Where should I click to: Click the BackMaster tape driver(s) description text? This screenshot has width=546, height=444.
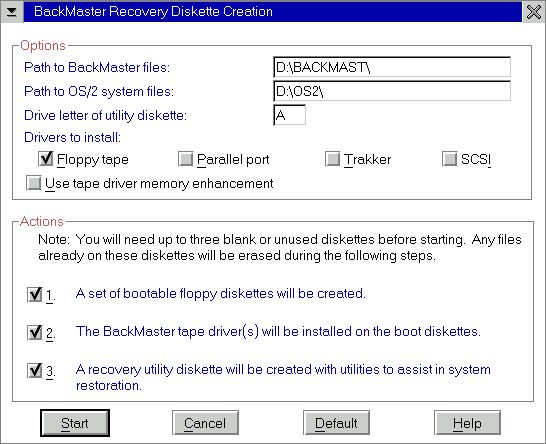278,332
